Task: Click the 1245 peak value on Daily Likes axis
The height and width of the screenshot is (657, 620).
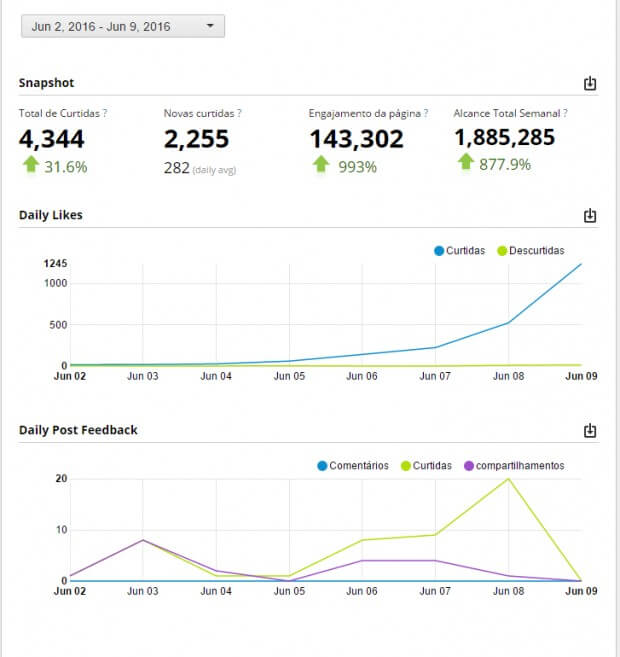Action: pos(55,264)
